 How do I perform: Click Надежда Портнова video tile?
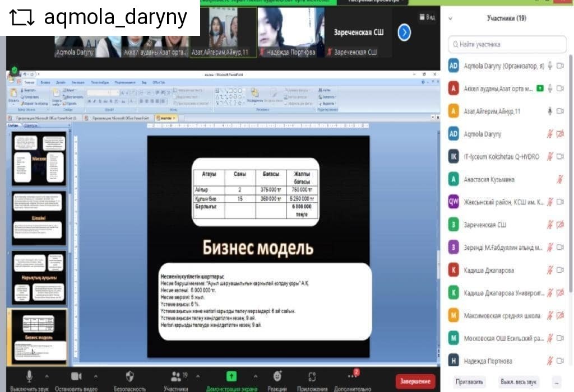coord(291,32)
